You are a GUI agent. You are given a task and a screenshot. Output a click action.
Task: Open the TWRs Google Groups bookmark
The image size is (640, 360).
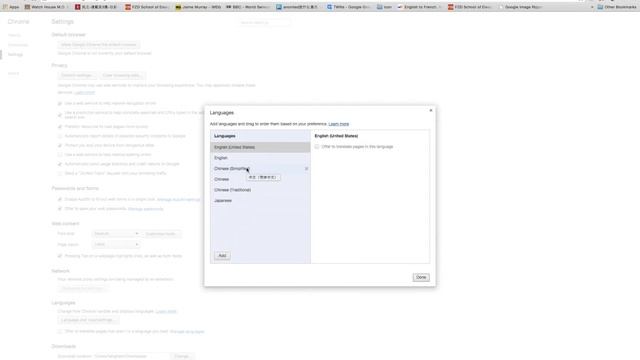click(x=348, y=7)
